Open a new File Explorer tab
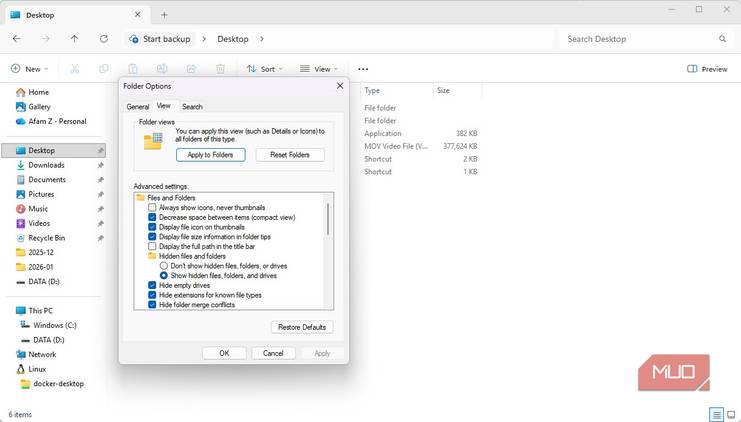741x422 pixels. click(164, 15)
